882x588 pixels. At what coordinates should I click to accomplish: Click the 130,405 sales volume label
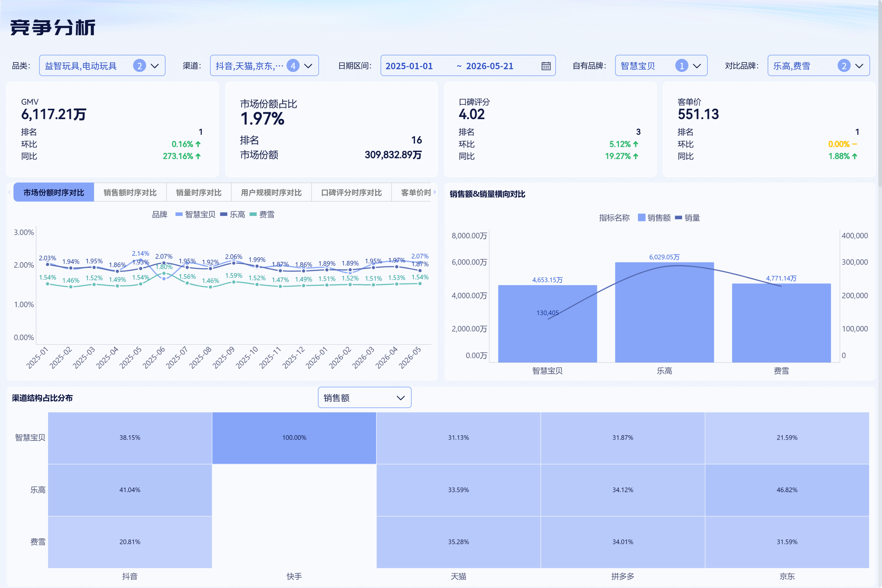[x=548, y=313]
